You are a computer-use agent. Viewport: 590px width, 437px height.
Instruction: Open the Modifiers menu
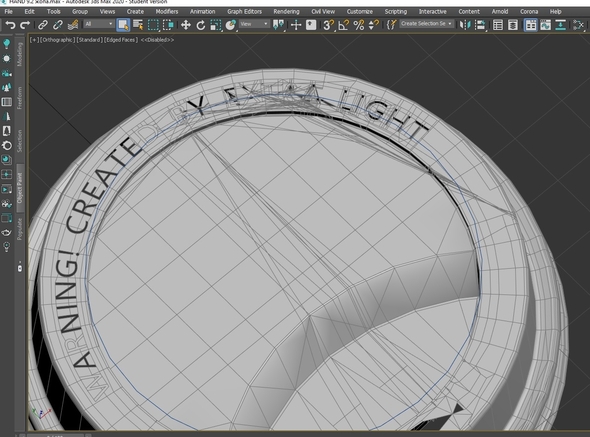167,12
